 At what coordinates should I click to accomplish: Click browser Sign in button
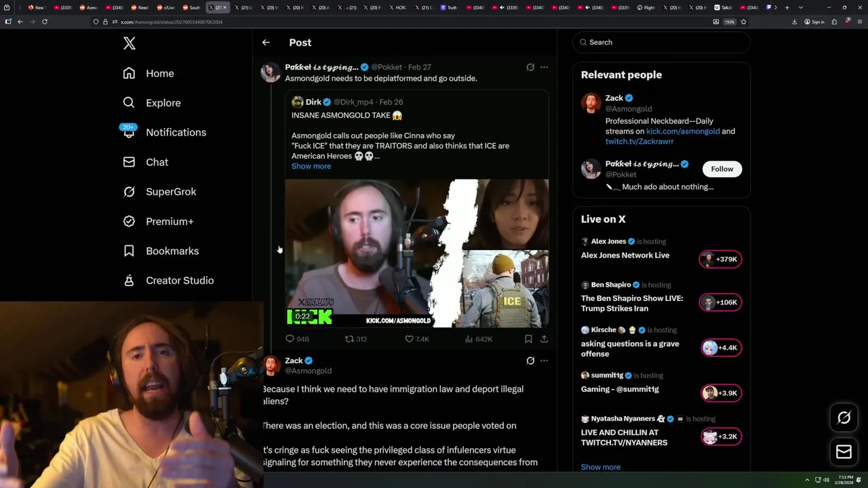point(814,22)
